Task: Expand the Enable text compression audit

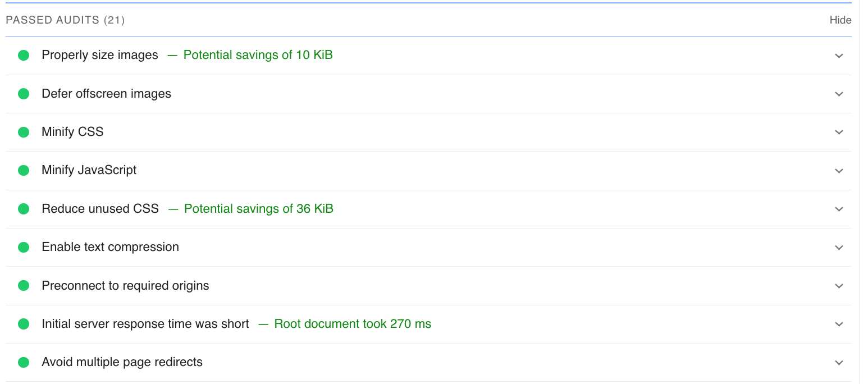Action: click(x=839, y=247)
